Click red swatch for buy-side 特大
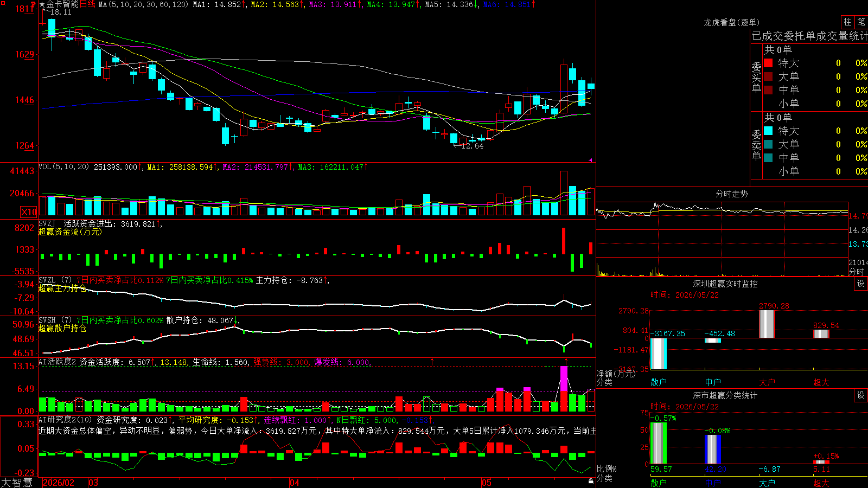This screenshot has width=868, height=488. (768, 63)
